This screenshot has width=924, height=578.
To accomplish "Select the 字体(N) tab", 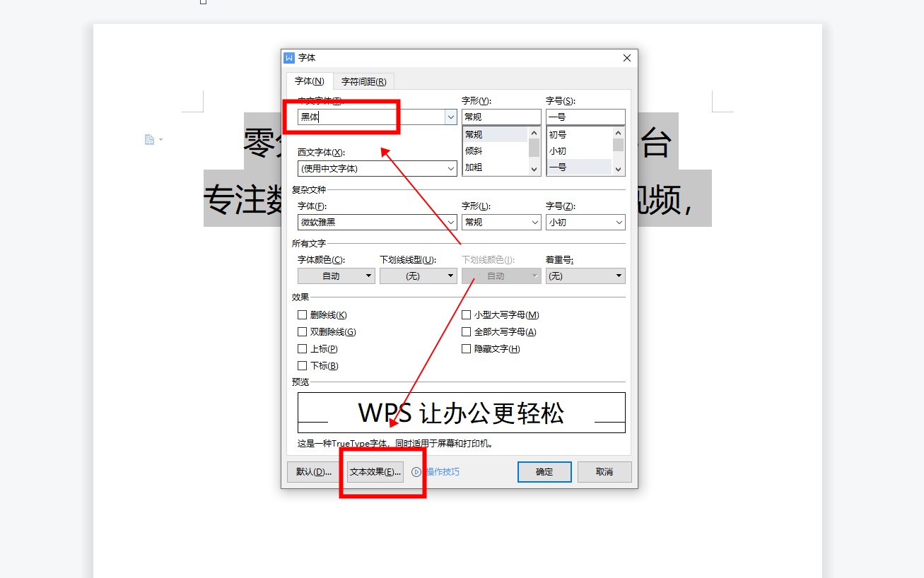I will pos(309,81).
